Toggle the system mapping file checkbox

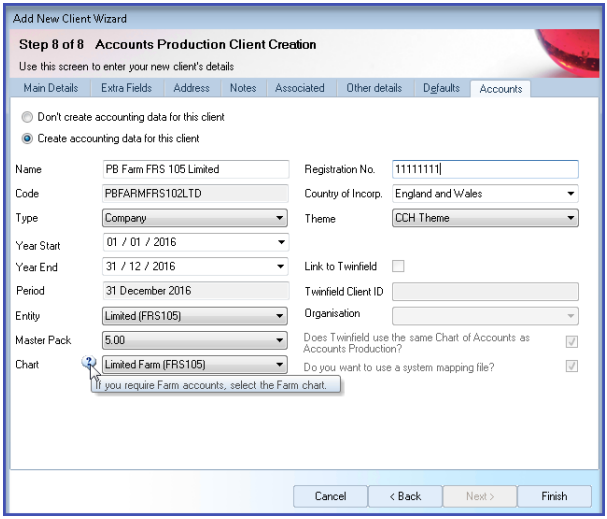572,366
